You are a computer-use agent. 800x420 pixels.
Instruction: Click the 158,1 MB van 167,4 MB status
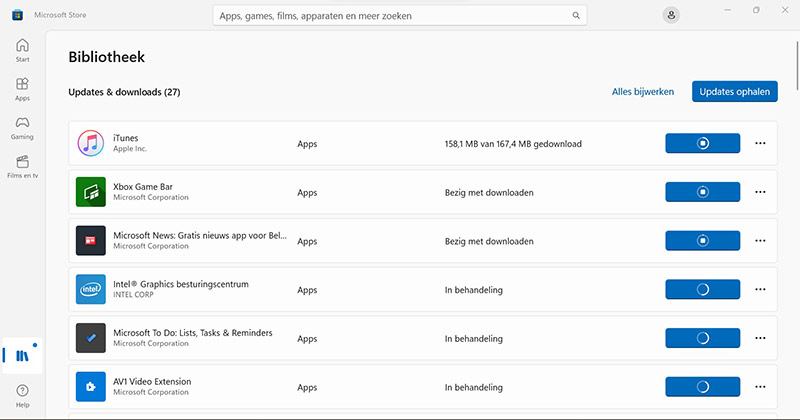tap(513, 144)
